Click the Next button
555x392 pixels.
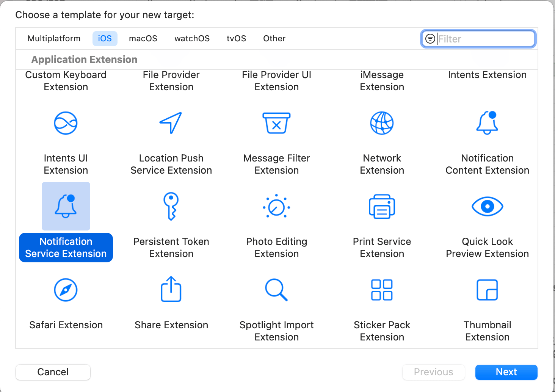click(x=506, y=372)
